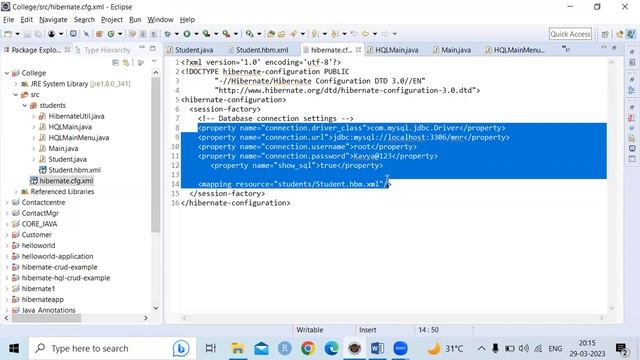Click the Debug bug icon in toolbar

tap(167, 34)
